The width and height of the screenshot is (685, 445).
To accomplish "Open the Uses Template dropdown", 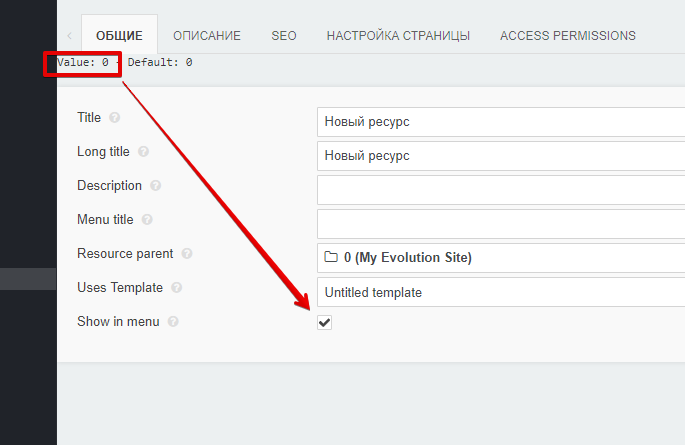I will pos(501,292).
